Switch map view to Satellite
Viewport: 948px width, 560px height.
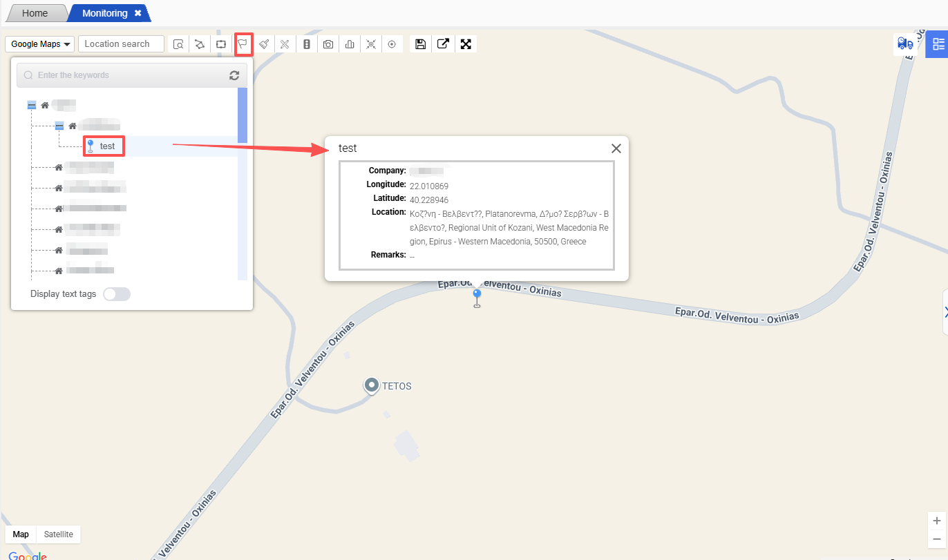pos(58,534)
